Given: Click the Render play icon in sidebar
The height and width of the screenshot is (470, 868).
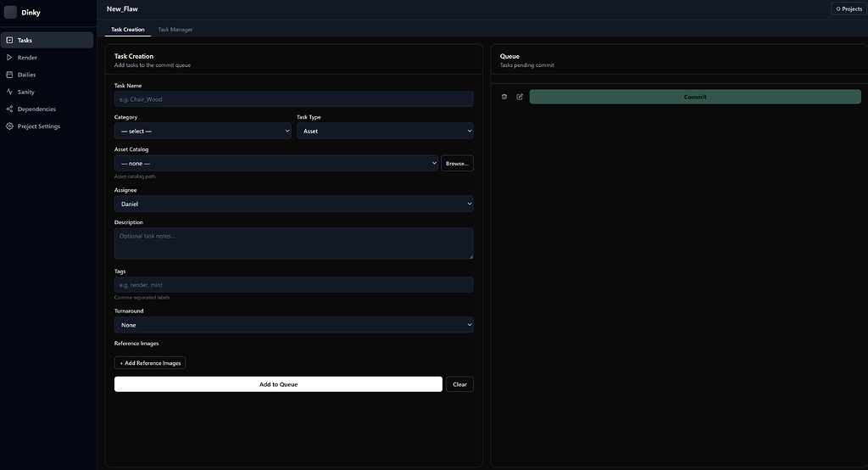Looking at the screenshot, I should (9, 57).
